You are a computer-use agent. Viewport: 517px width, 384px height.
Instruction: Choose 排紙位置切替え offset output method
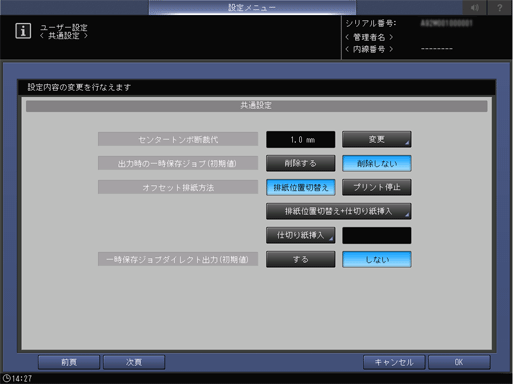click(x=300, y=187)
